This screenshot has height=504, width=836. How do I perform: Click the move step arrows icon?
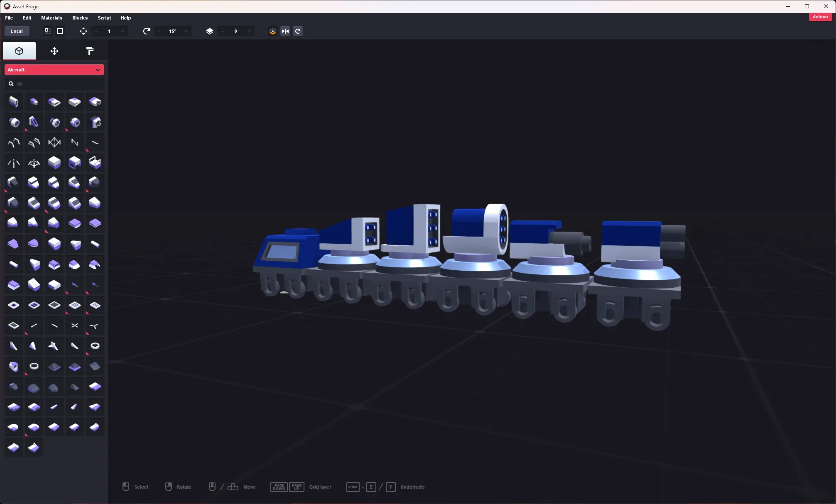coord(83,31)
